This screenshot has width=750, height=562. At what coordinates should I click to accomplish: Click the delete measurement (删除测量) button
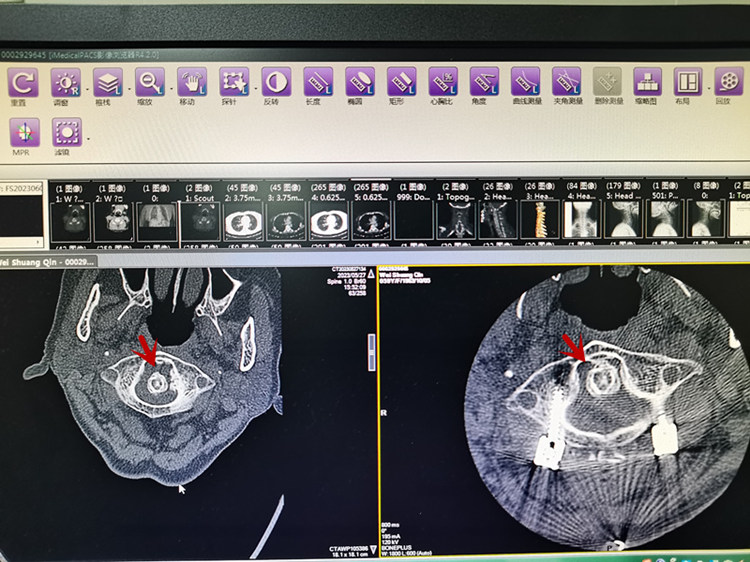coord(606,82)
